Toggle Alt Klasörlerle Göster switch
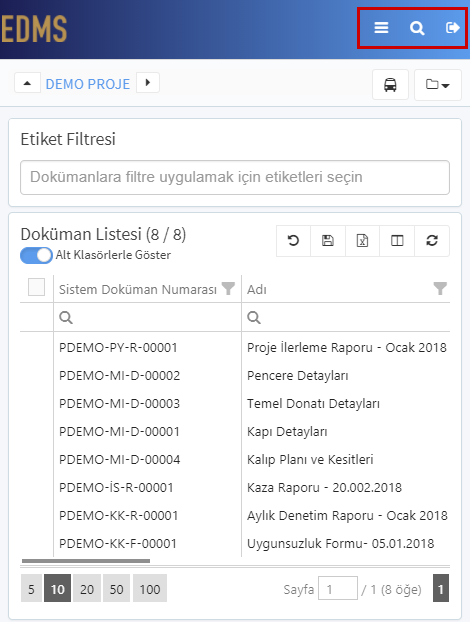Screen dimensions: 470x622 (x=36, y=255)
